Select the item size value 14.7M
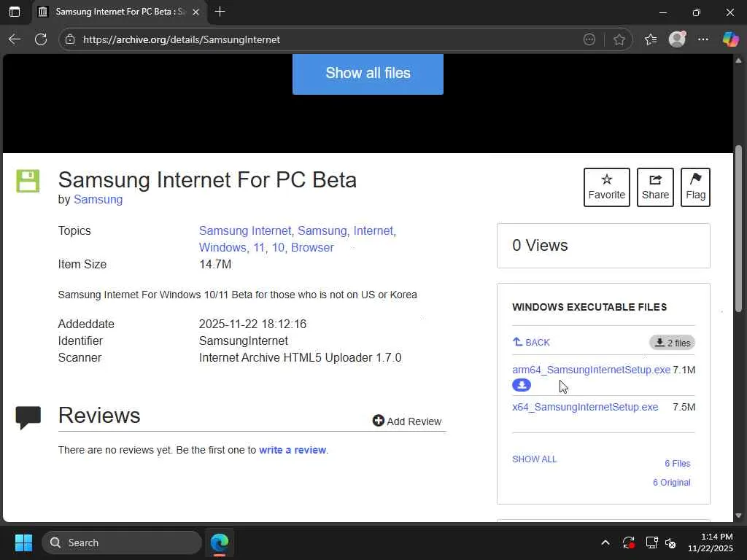 click(x=215, y=264)
